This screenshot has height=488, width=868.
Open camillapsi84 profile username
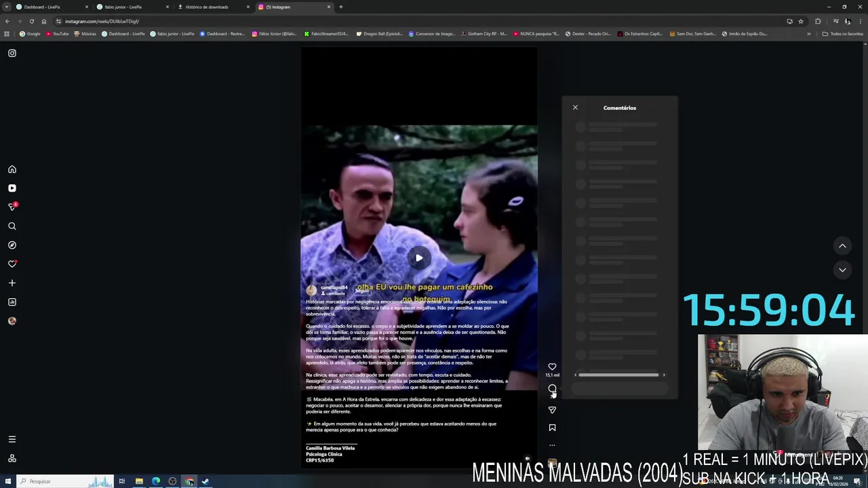point(334,287)
